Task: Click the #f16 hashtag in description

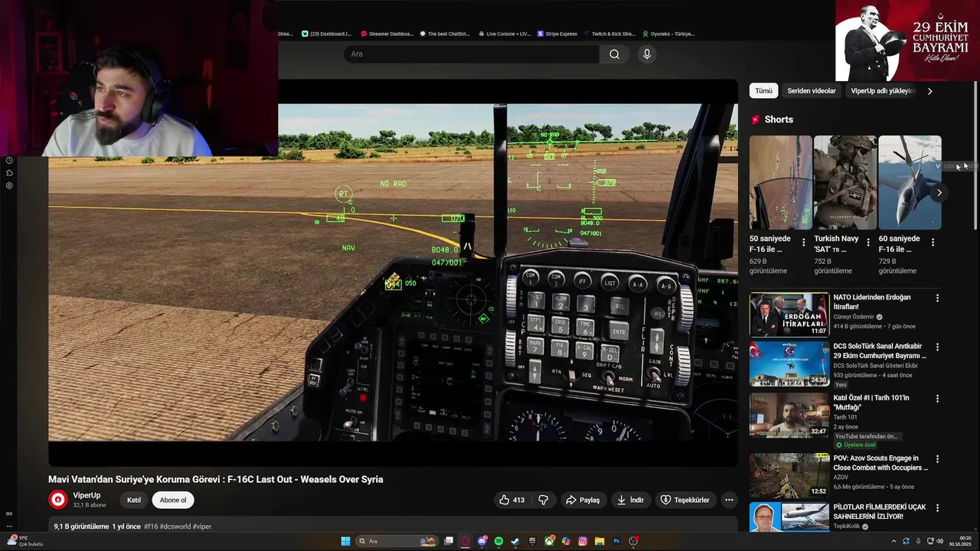Action: point(151,527)
